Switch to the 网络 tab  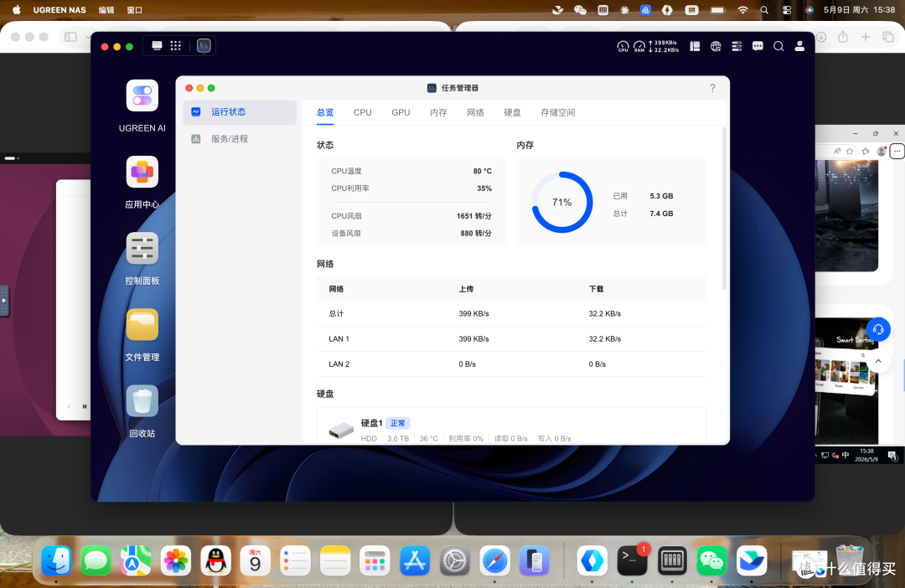[475, 112]
